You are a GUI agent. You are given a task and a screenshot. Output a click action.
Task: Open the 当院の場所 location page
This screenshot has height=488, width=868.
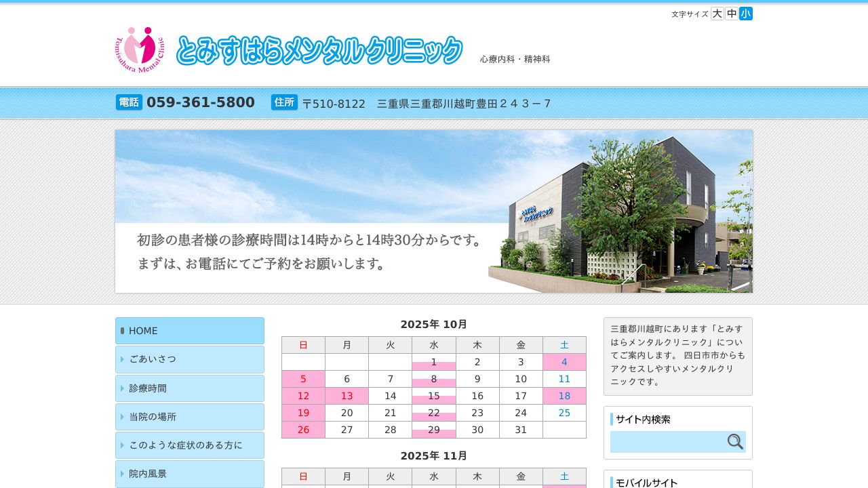click(190, 417)
